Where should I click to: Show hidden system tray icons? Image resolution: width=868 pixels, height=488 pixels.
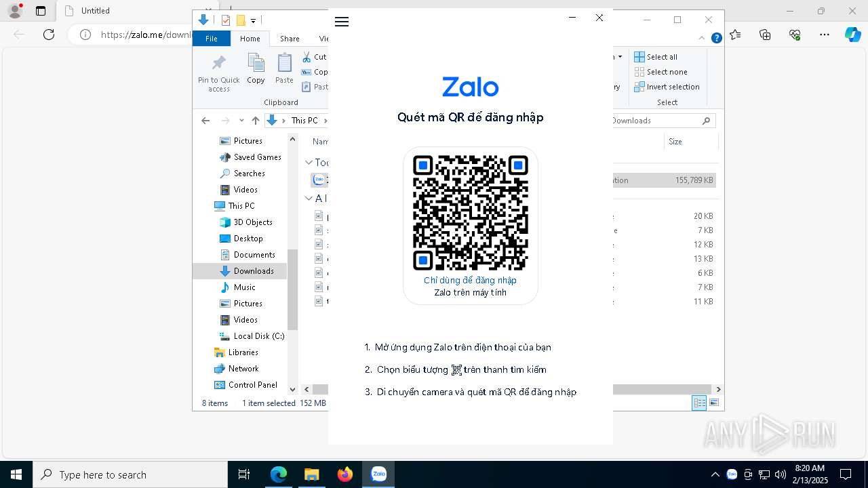click(715, 474)
